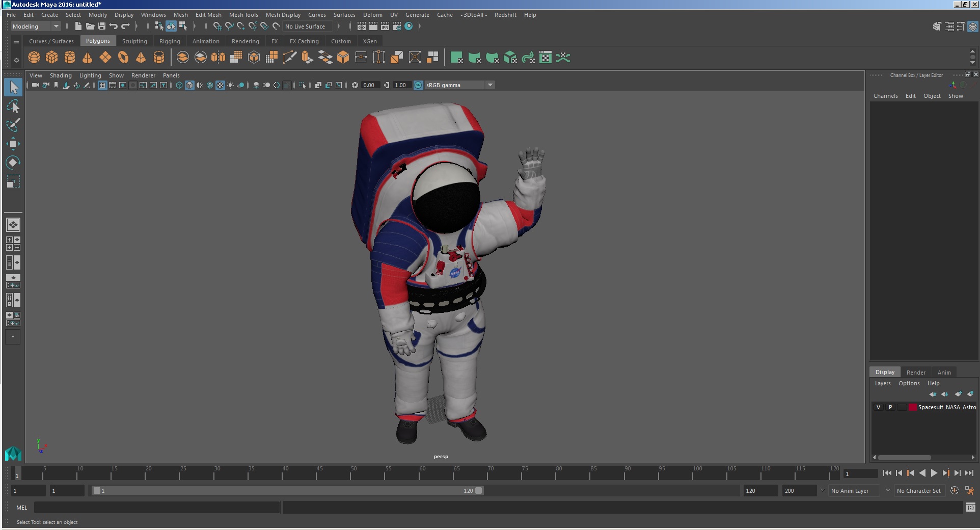Toggle P playback box of Spacesuit layer
Screen dimensions: 980x530
coord(890,407)
